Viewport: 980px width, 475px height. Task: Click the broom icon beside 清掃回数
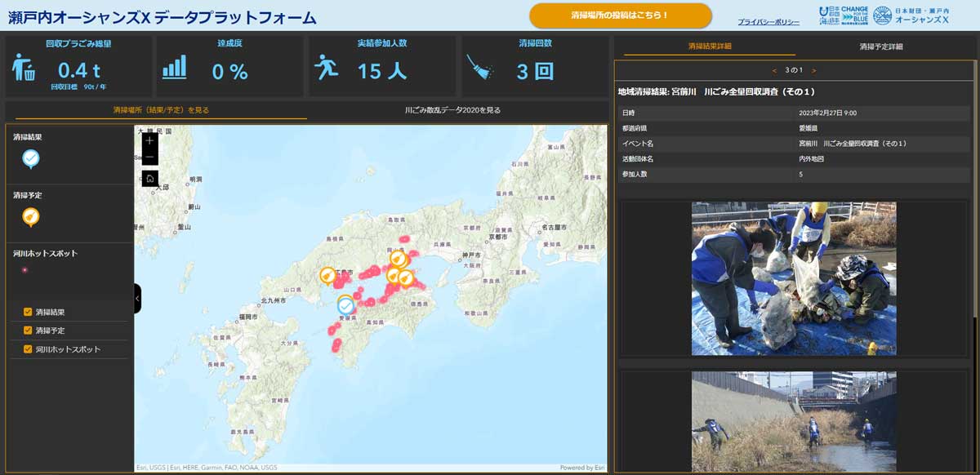479,68
